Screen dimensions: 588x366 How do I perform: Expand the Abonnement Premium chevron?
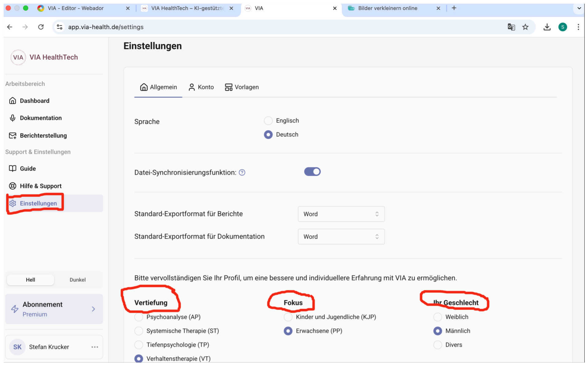click(93, 309)
